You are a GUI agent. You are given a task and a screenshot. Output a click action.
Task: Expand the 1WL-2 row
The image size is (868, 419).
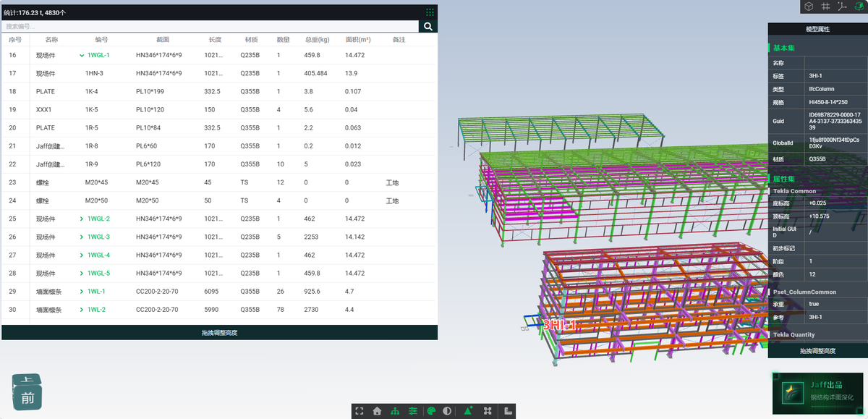[82, 310]
